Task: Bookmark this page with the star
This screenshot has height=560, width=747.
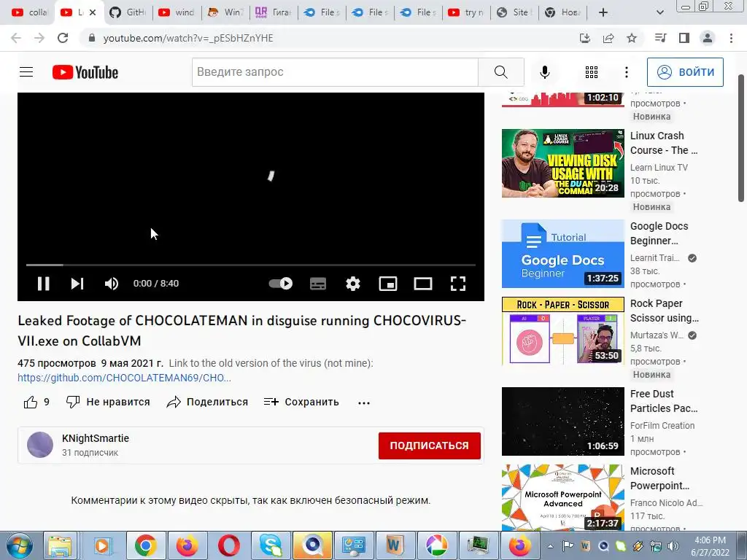Action: point(632,38)
